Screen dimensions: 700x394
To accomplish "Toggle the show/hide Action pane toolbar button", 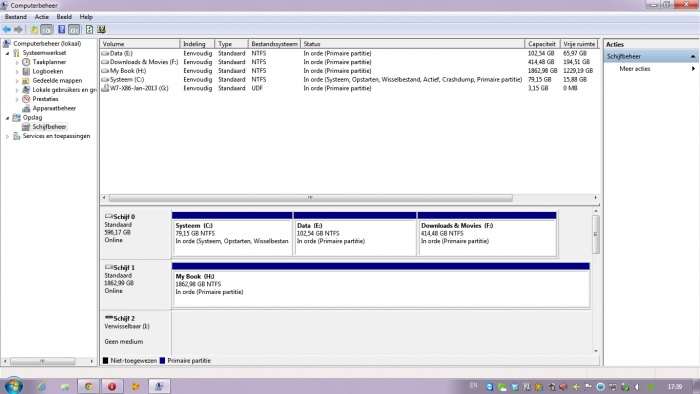I will pos(74,29).
